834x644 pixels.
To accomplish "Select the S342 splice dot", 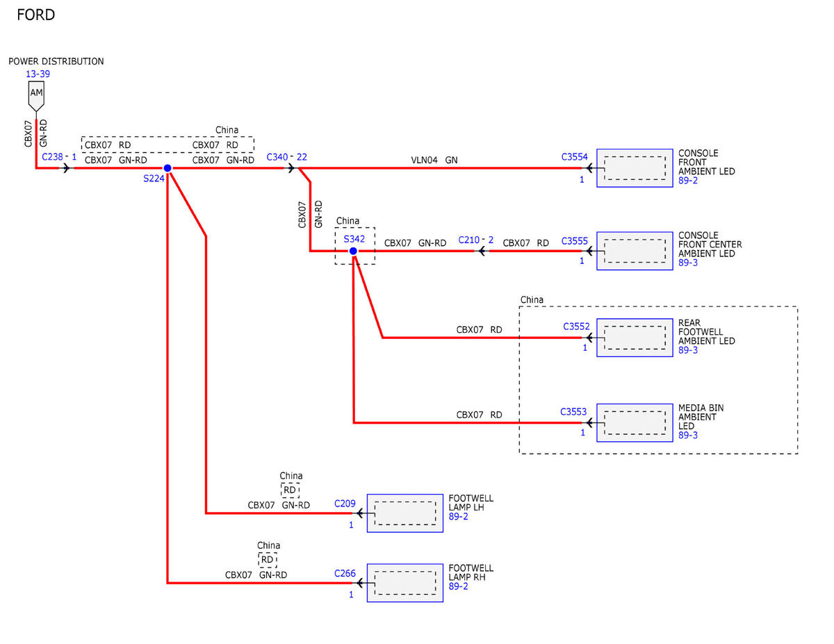I will [353, 251].
